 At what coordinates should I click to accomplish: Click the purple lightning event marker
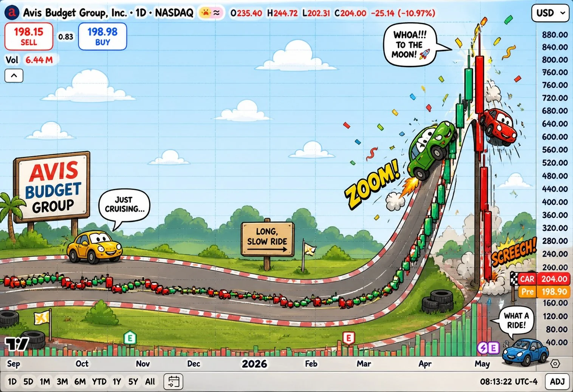(483, 347)
